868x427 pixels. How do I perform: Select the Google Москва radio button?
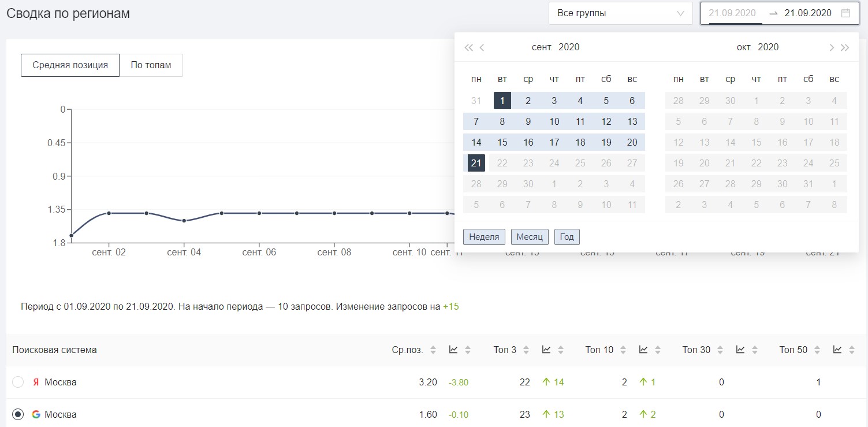[x=18, y=414]
